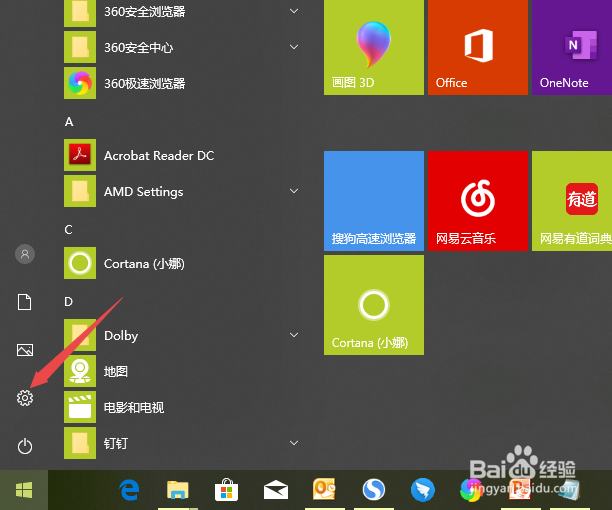Open 地图 app in list
The height and width of the screenshot is (510, 612).
pos(181,371)
